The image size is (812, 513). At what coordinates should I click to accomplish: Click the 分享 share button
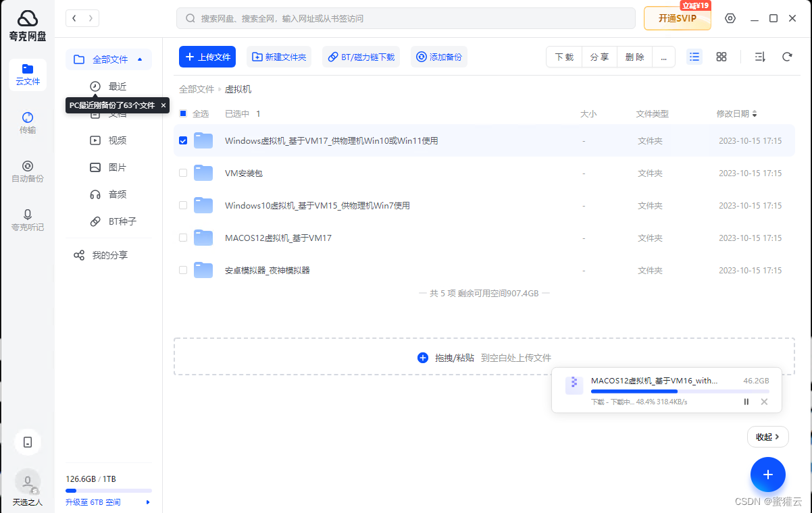tap(599, 57)
